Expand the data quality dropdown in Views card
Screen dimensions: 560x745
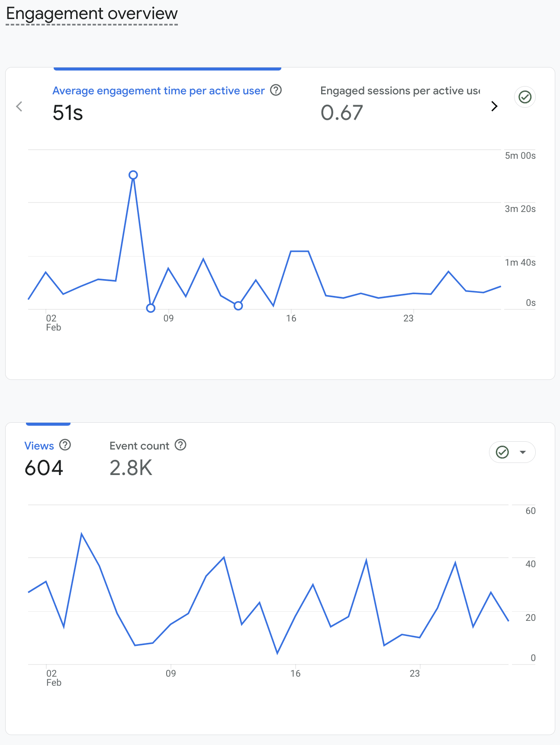pos(522,452)
